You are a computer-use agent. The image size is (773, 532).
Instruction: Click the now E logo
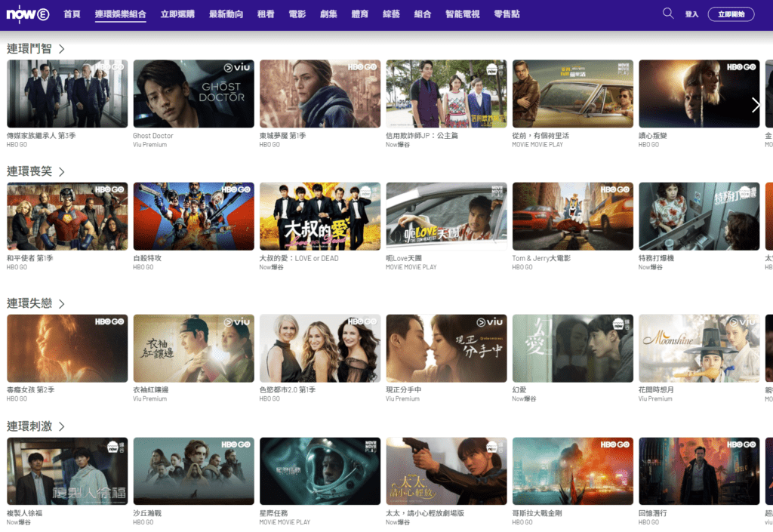coord(28,13)
